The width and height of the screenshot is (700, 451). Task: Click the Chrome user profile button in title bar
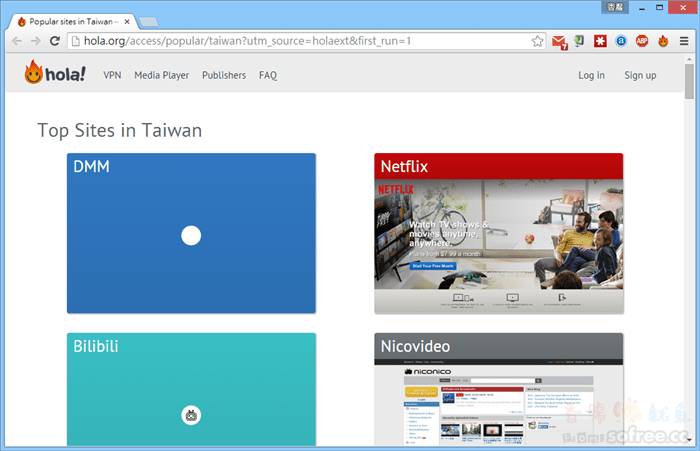click(x=615, y=7)
